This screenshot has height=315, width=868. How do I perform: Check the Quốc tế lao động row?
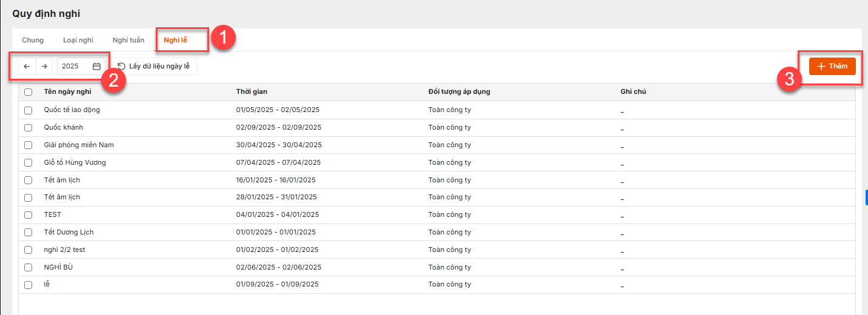(x=28, y=110)
